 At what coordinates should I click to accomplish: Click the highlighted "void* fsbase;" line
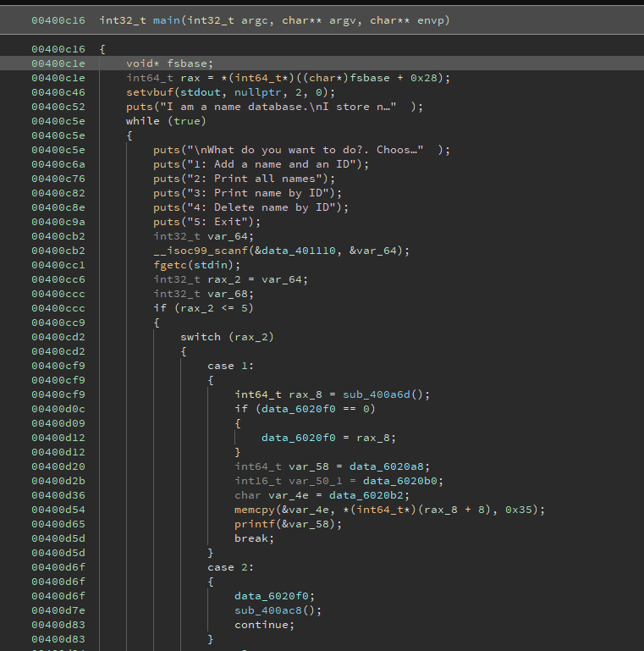pos(170,63)
